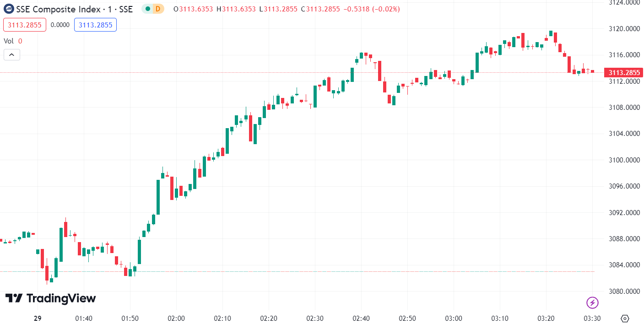The height and width of the screenshot is (324, 644).
Task: Open chart settings gear icon
Action: tap(625, 319)
